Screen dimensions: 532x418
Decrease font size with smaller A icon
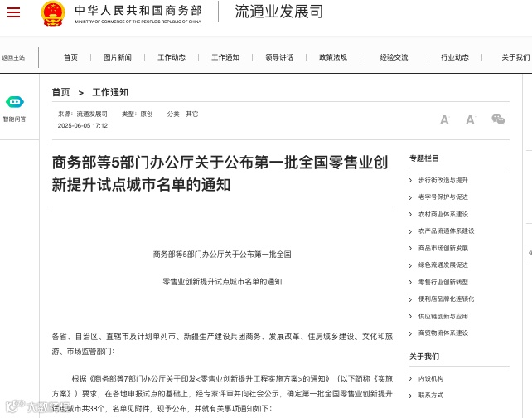(x=444, y=120)
